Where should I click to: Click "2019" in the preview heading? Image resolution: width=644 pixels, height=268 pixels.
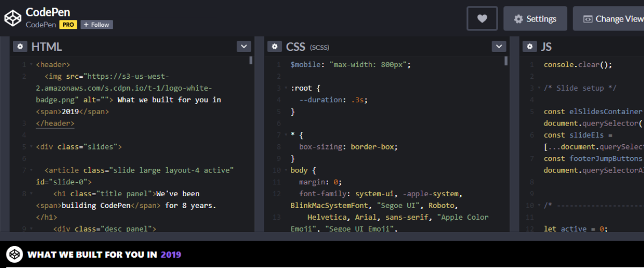pos(171,255)
